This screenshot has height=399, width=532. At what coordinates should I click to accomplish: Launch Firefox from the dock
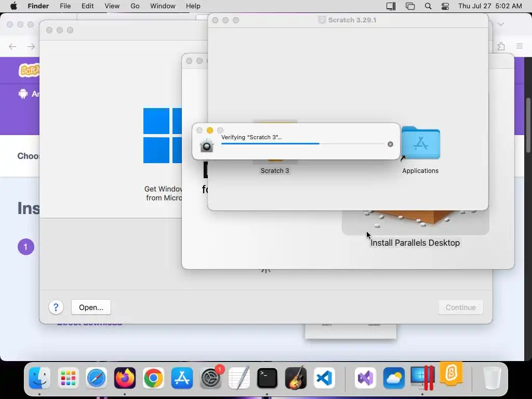125,378
